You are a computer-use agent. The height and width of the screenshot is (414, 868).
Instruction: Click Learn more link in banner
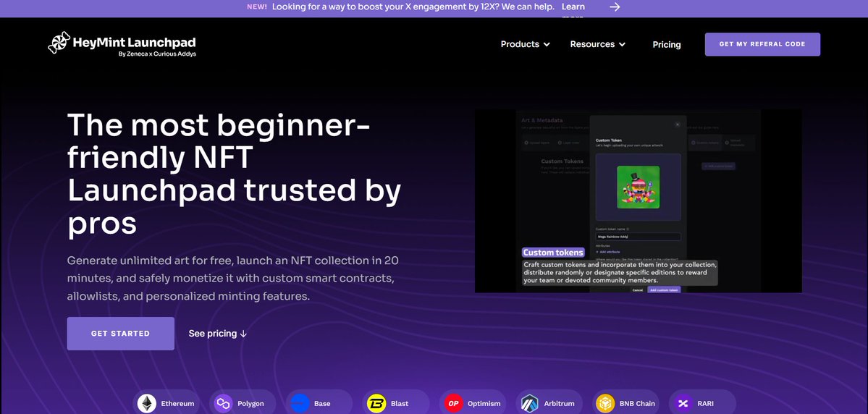(x=573, y=8)
